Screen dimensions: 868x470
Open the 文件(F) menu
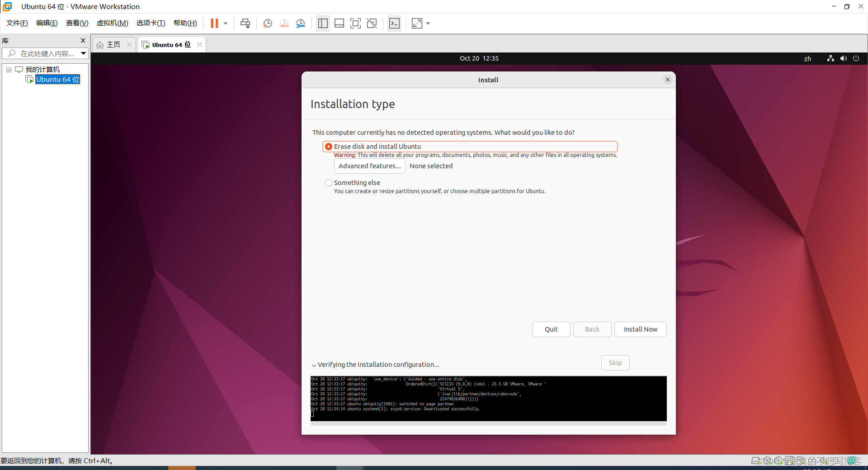coord(17,23)
